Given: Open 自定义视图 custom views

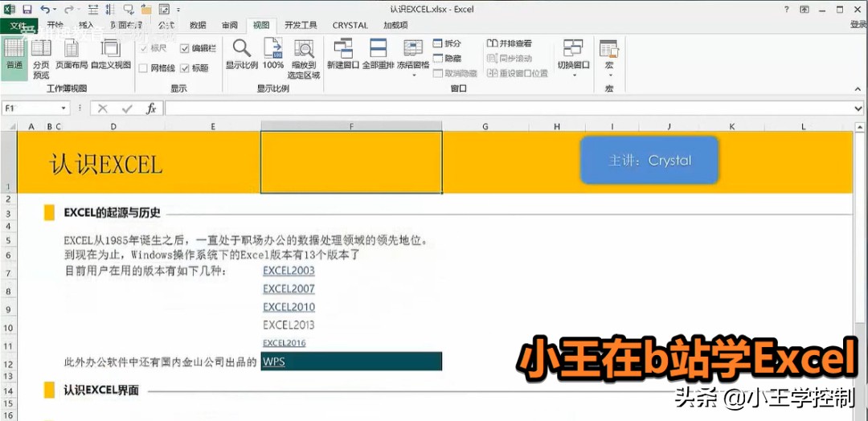Looking at the screenshot, I should click(x=111, y=55).
